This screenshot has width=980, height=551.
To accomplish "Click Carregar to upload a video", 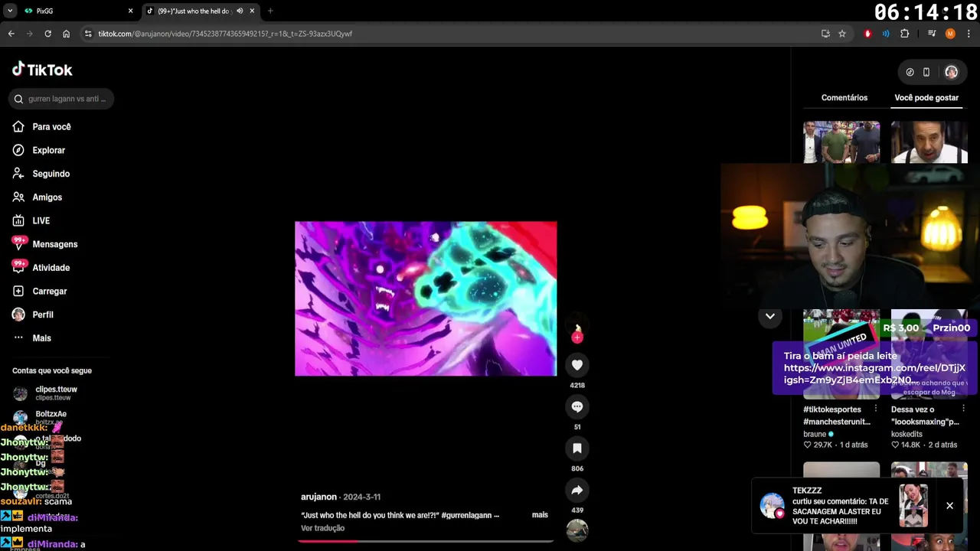I will coord(49,292).
